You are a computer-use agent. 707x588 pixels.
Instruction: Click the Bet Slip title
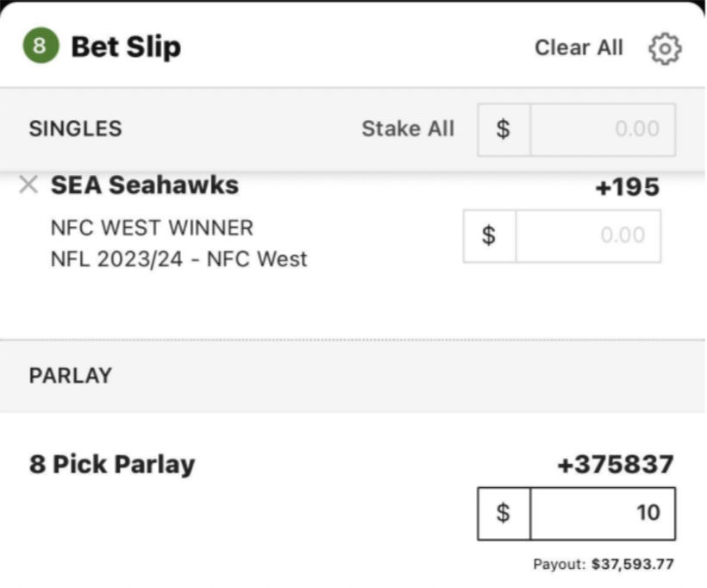(x=126, y=47)
